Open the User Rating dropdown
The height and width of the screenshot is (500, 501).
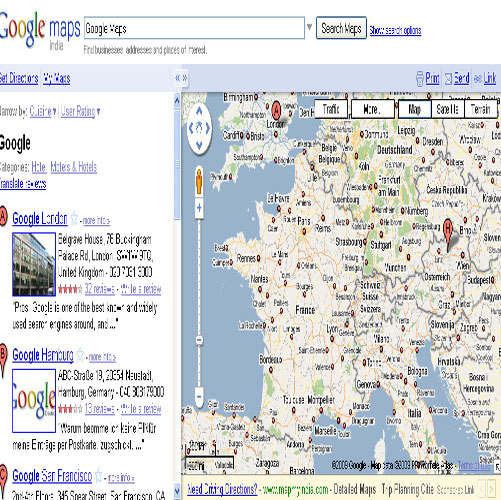click(x=80, y=111)
